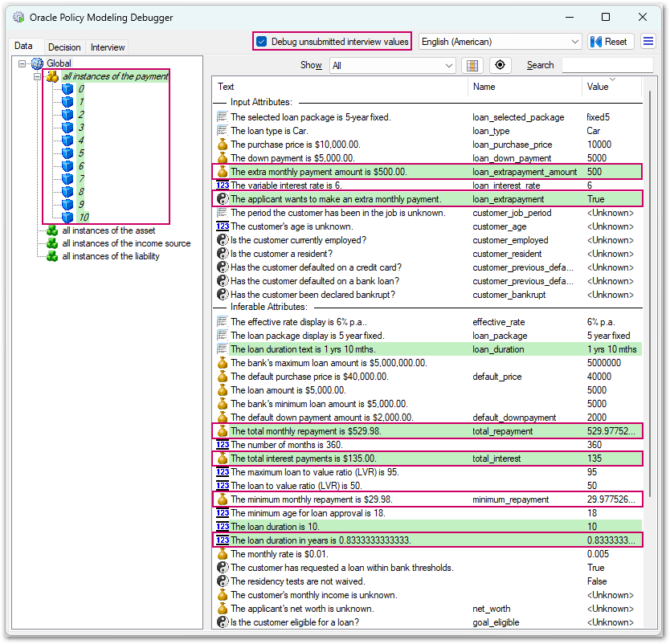Click the fixed5 value cell
The image size is (670, 644).
(x=599, y=117)
